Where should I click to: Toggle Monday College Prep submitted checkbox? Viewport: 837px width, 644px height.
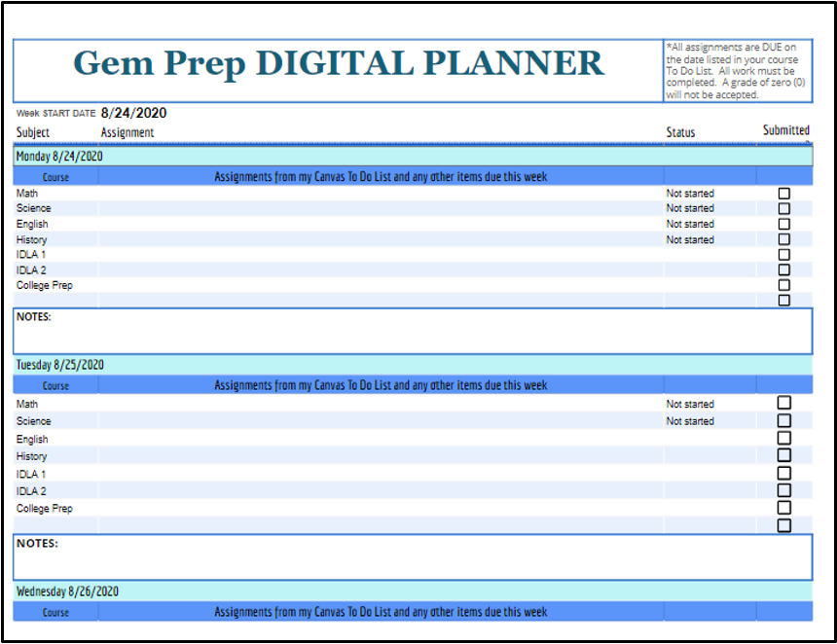click(783, 285)
